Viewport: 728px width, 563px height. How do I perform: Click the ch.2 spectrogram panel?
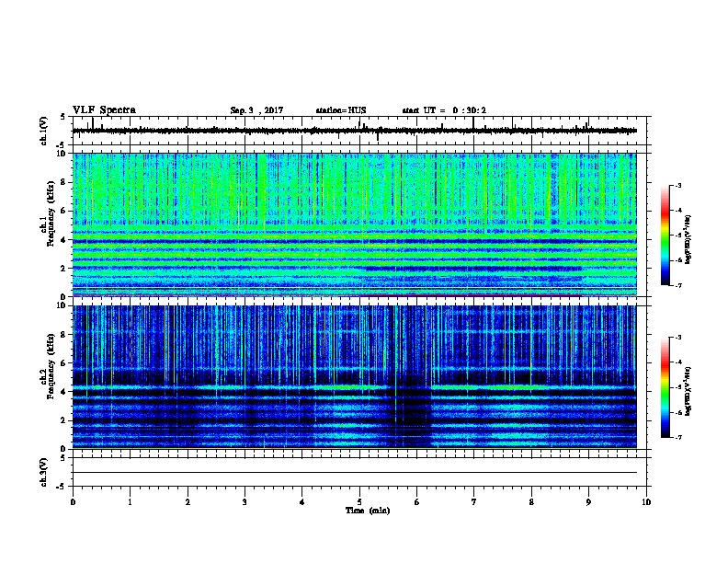coord(354,377)
